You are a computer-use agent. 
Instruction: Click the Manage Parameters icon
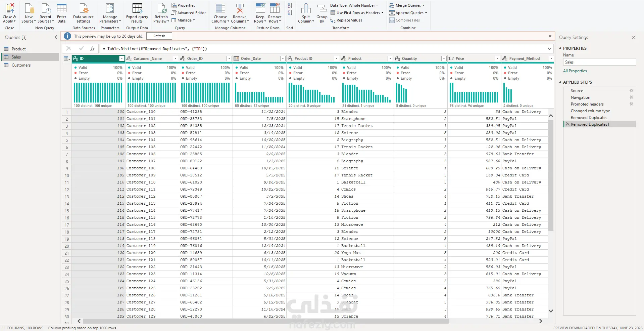(x=110, y=8)
